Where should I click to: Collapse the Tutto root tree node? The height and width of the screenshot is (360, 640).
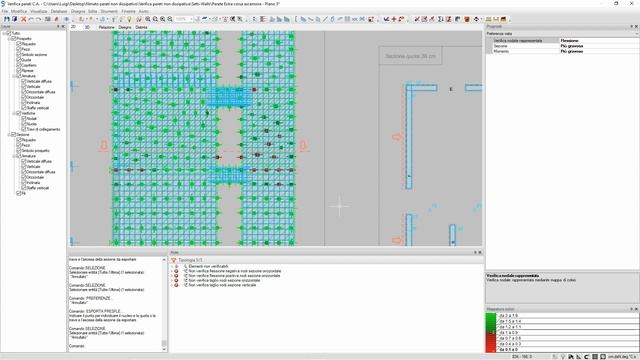coord(4,33)
